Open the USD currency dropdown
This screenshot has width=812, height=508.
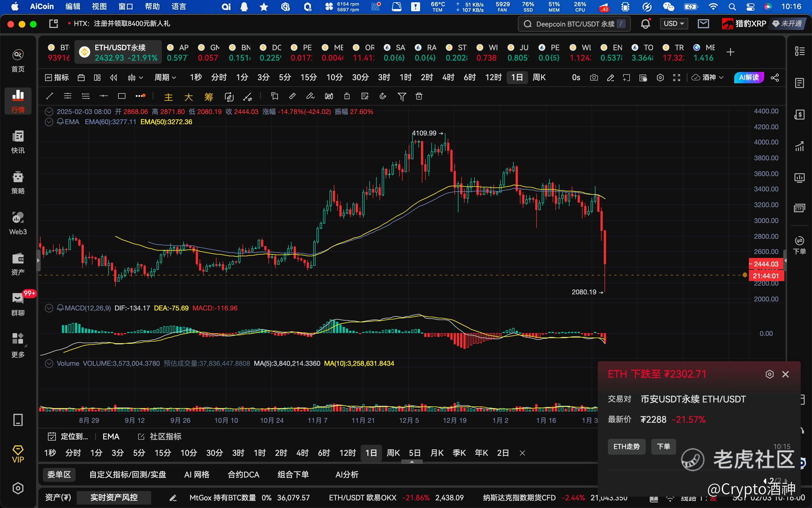674,23
